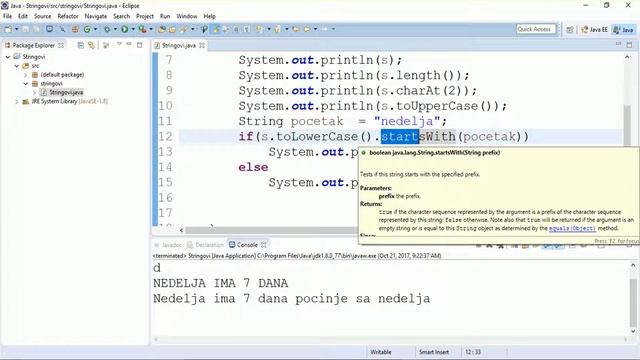Click the editor horizontal scrollbar thumb

[271, 230]
